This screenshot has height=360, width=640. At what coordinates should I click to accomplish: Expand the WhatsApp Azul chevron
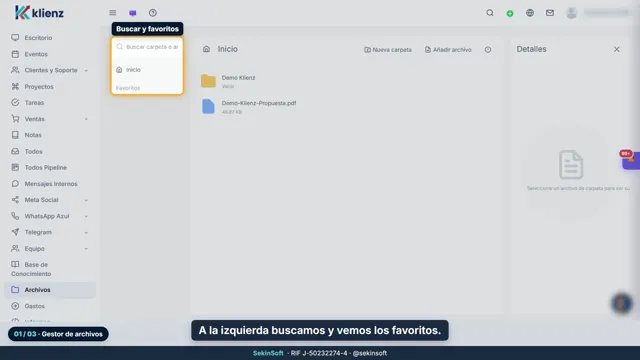86,216
